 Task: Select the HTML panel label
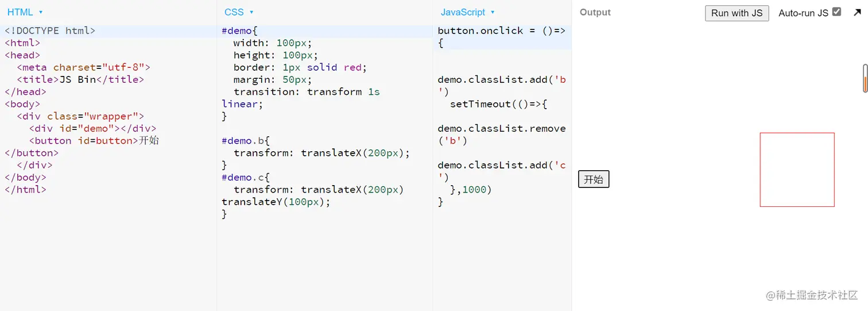(x=20, y=12)
